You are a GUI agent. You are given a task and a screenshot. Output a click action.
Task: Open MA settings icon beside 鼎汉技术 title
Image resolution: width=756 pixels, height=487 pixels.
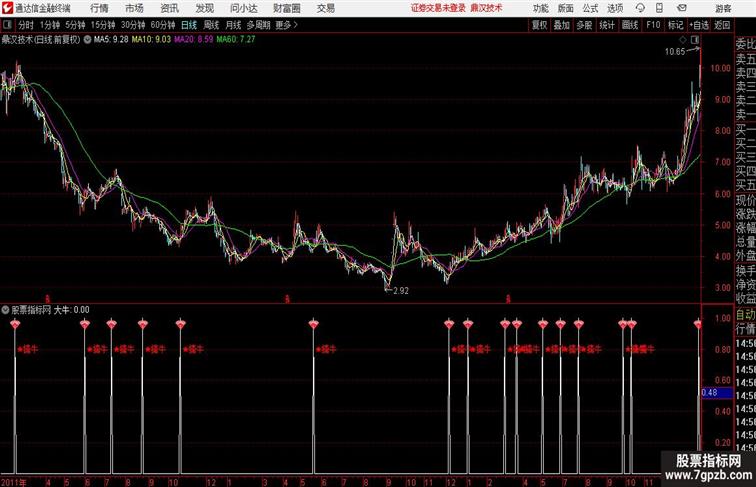[x=87, y=40]
